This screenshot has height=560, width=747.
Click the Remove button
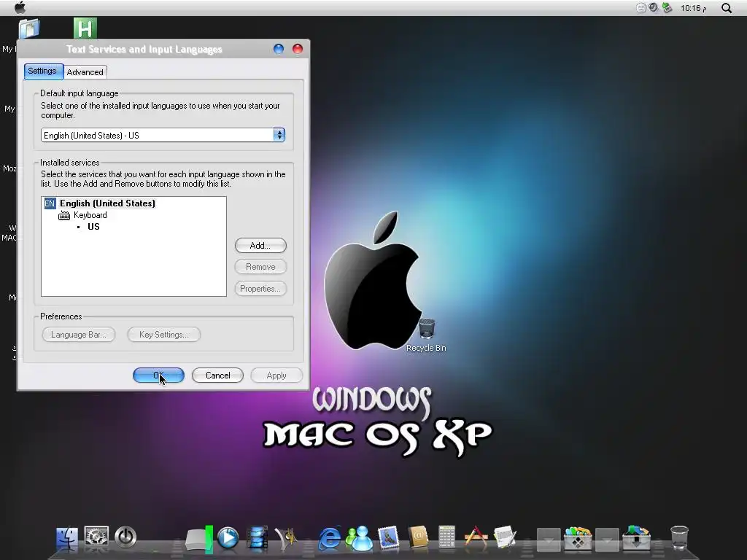[x=260, y=267]
